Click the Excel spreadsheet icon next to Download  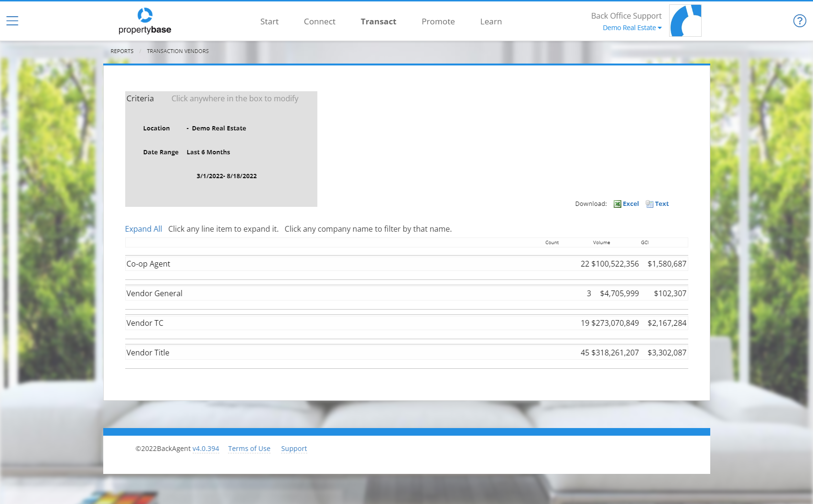click(617, 204)
